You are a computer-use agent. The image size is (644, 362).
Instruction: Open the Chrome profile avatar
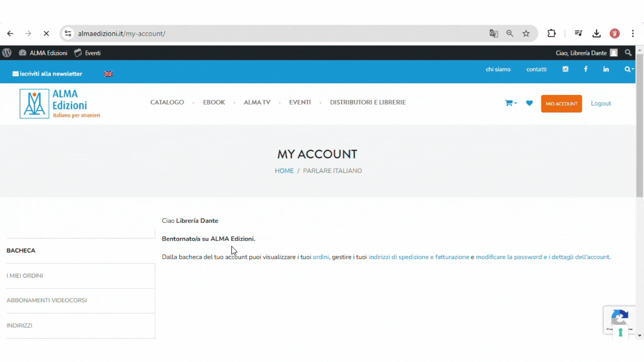click(615, 34)
